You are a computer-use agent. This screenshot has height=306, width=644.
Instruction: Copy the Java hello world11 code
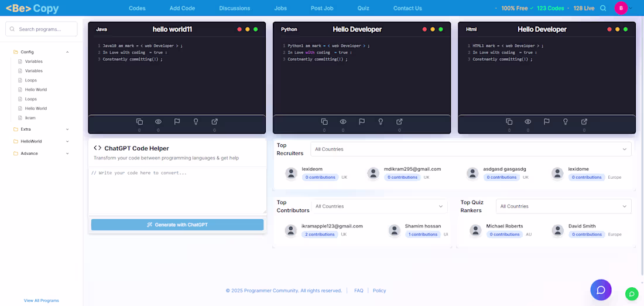[x=139, y=122]
